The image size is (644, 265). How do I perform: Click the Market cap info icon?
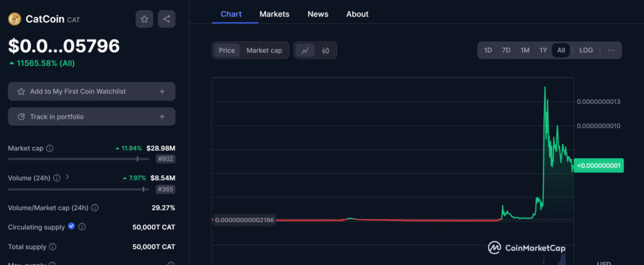(50, 148)
